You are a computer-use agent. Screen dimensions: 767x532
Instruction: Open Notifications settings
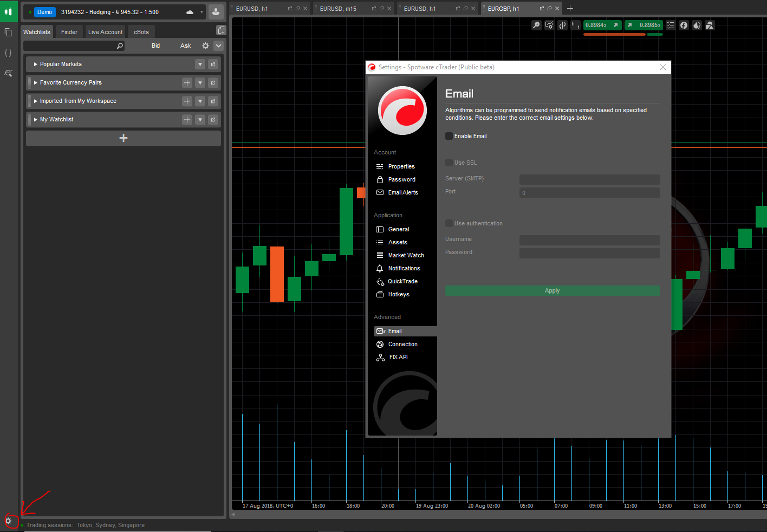(x=404, y=268)
